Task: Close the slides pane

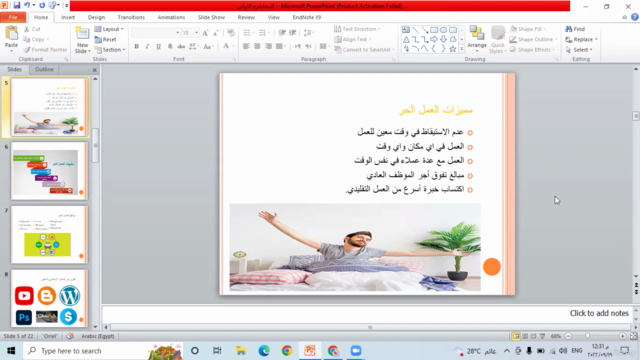Action: (94, 70)
